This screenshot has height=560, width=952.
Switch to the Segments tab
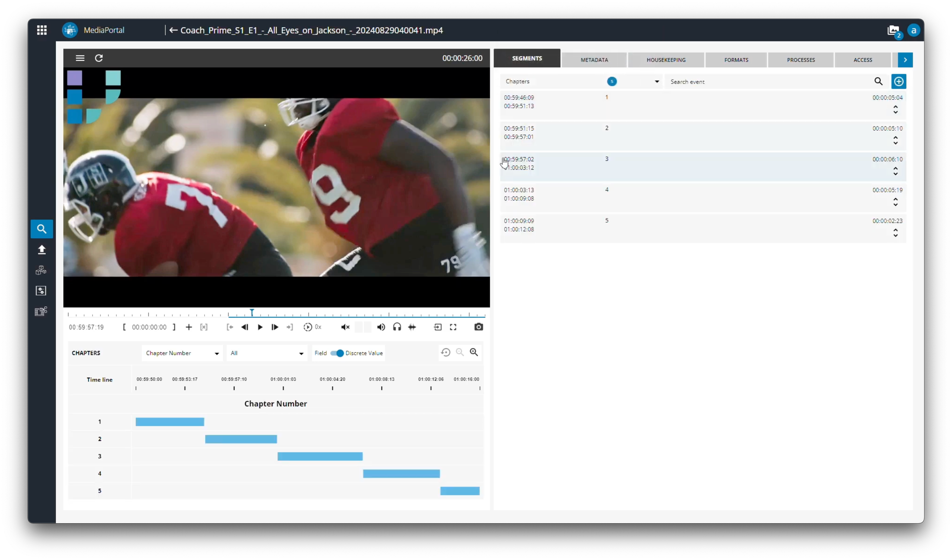coord(527,58)
